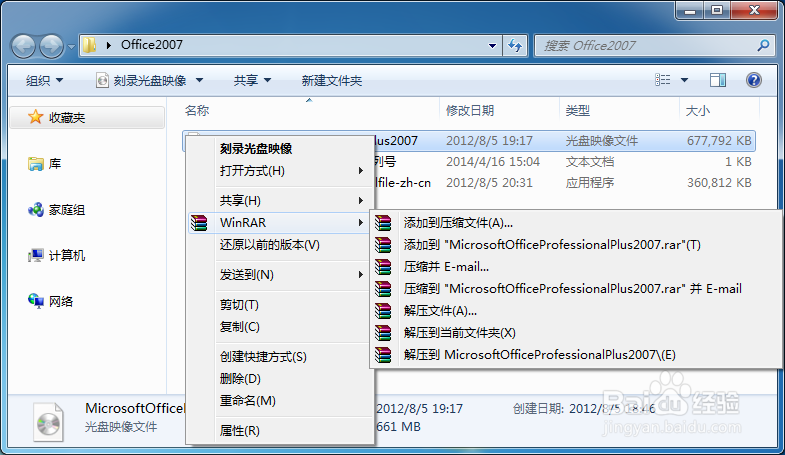The height and width of the screenshot is (455, 785).
Task: Click the Homegroup (家庭组) icon
Action: [x=36, y=210]
